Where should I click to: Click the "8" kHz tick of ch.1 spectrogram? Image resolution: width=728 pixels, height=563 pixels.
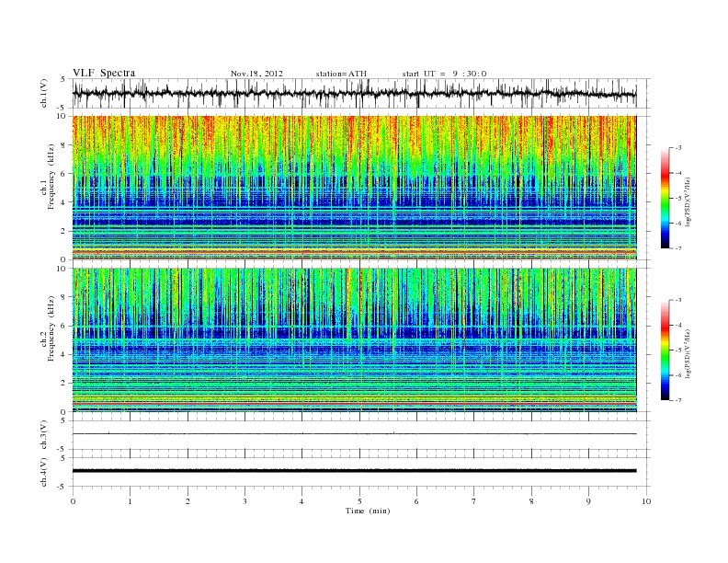click(x=64, y=145)
